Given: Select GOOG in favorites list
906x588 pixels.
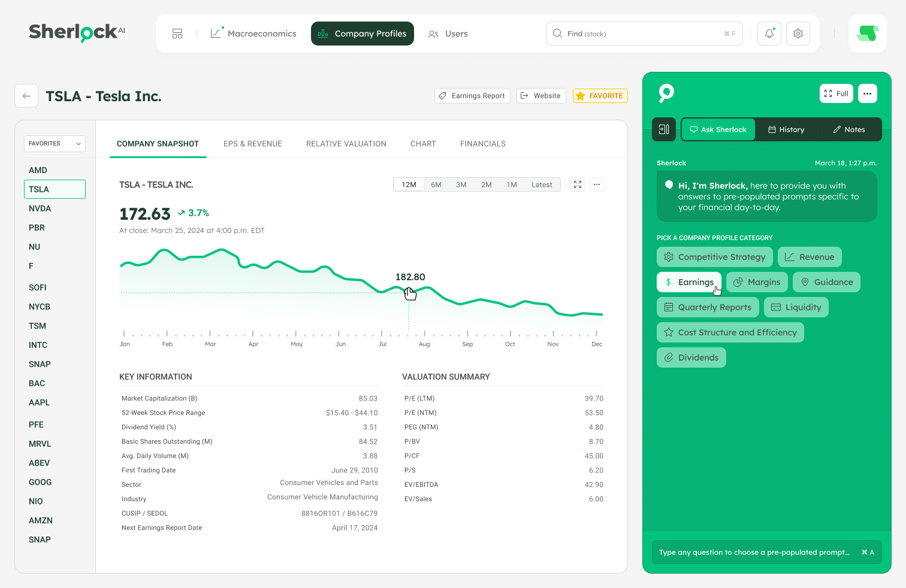Looking at the screenshot, I should pos(40,482).
